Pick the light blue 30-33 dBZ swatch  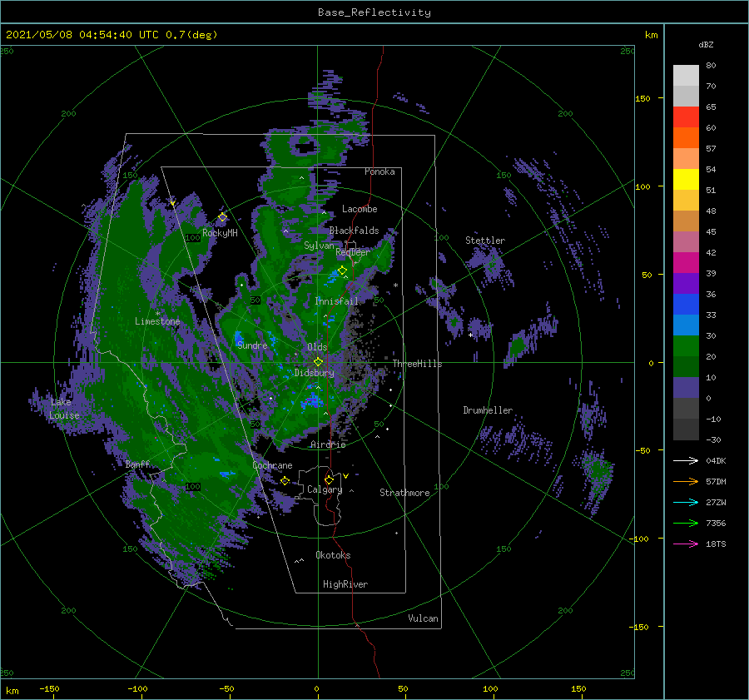686,325
